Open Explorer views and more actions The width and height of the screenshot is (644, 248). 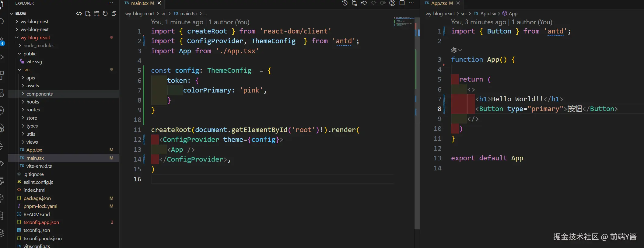(x=111, y=3)
